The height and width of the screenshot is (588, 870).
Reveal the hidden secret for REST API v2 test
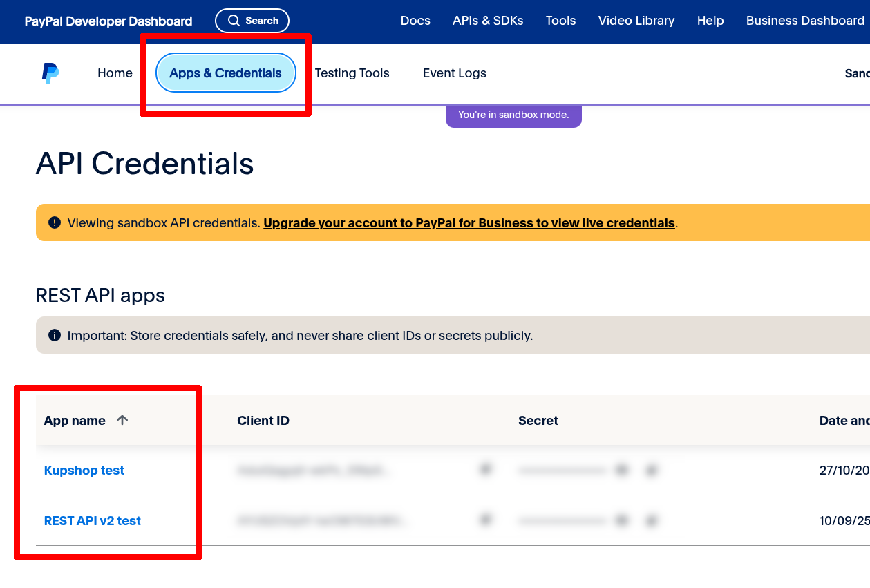click(622, 520)
